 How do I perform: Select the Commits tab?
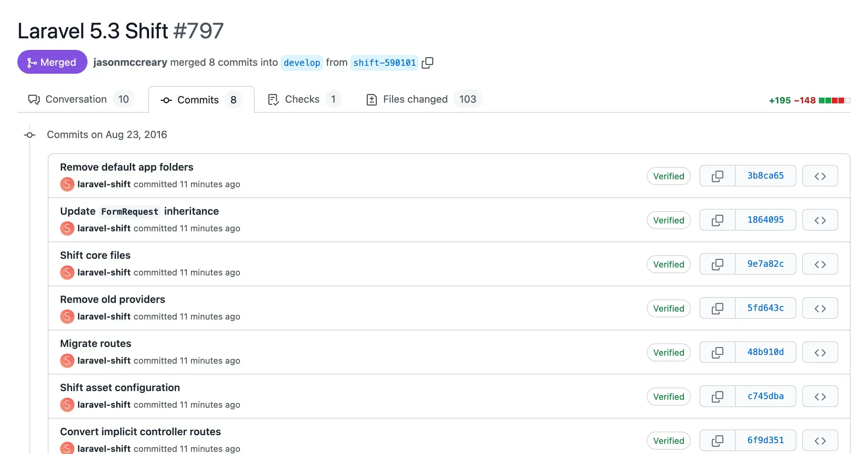click(201, 100)
